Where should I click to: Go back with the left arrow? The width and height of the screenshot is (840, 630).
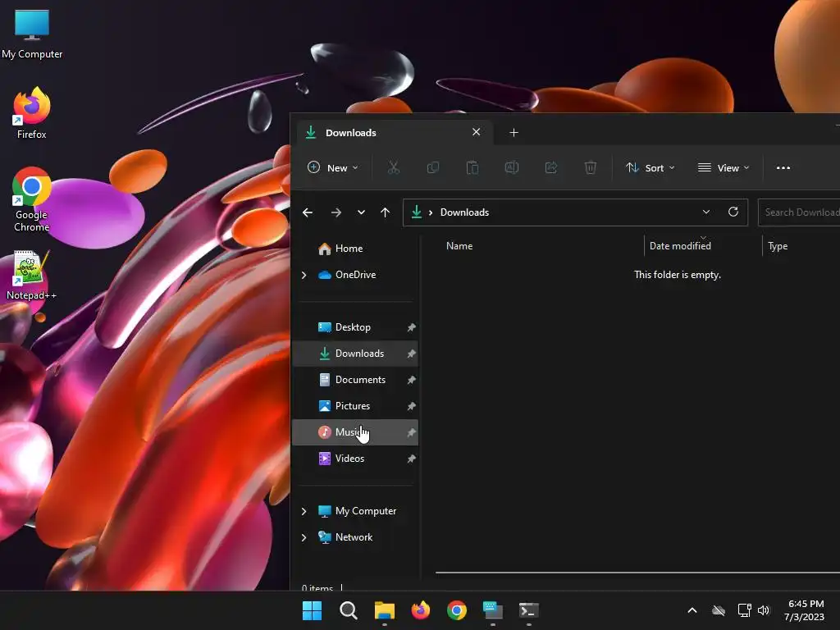pyautogui.click(x=308, y=212)
